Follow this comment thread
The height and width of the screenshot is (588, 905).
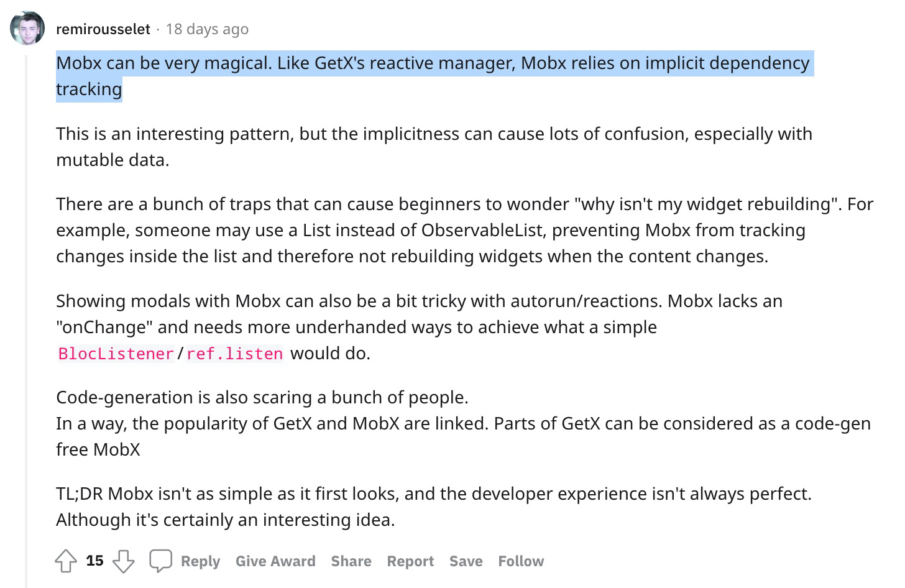point(521,561)
